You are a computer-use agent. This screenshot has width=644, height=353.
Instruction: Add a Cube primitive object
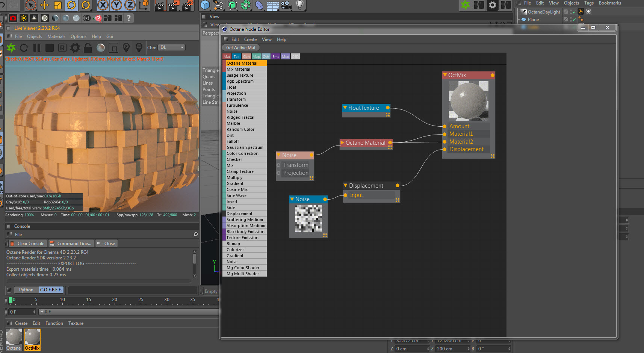point(205,5)
